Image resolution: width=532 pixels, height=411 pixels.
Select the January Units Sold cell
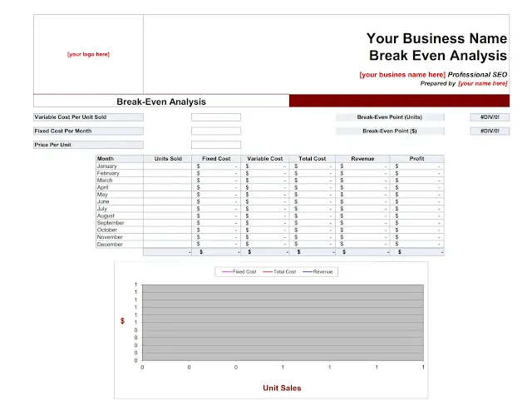(168, 166)
